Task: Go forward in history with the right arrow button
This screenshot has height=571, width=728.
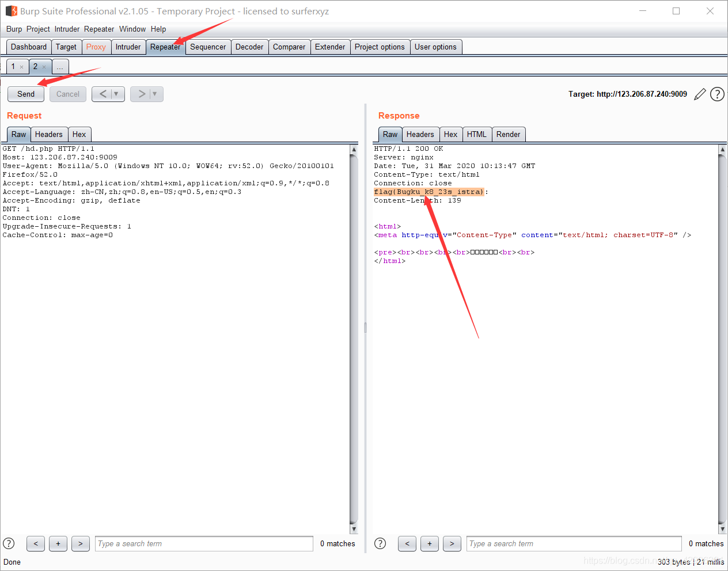Action: tap(142, 94)
